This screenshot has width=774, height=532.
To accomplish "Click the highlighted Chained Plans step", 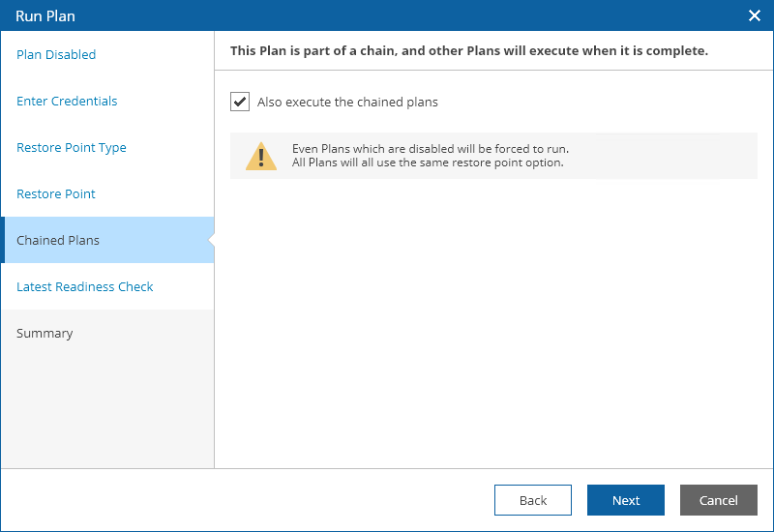I will [x=58, y=241].
